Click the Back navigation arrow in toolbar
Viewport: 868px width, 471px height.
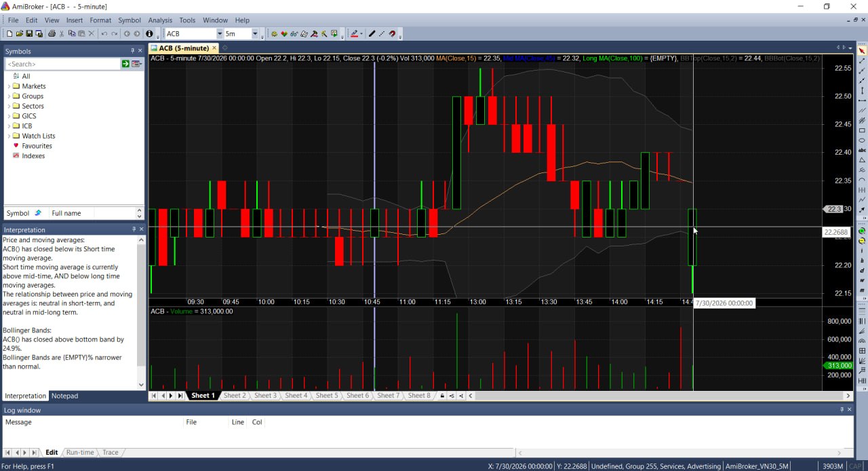coord(127,33)
